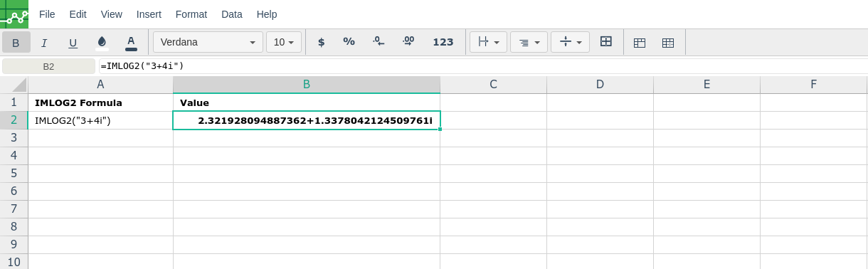This screenshot has height=269, width=868.
Task: Open the Insert menu
Action: 149,14
